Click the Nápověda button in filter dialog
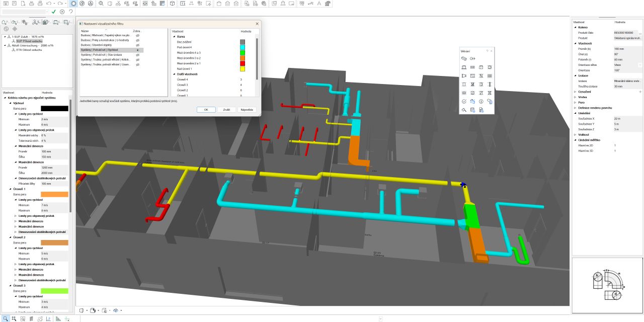Image resolution: width=644 pixels, height=322 pixels. point(247,109)
